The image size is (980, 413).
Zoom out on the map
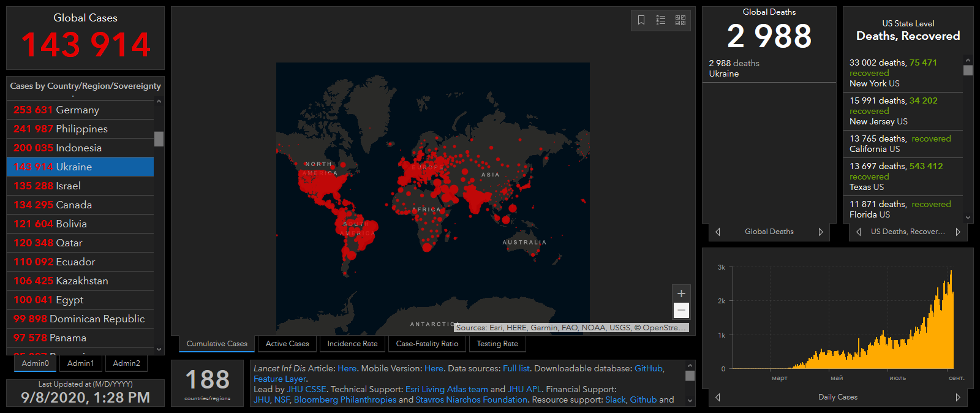click(681, 311)
